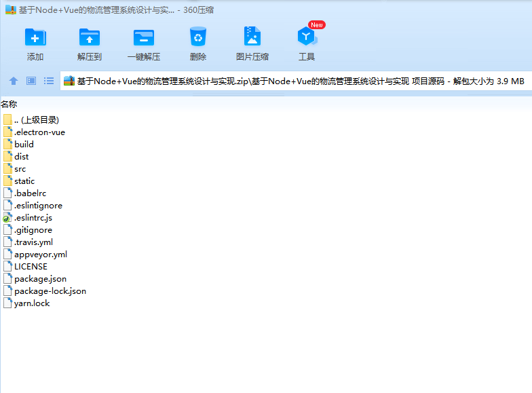The image size is (532, 393).
Task: Click the file icon beside .travis.yml
Action: click(8, 242)
